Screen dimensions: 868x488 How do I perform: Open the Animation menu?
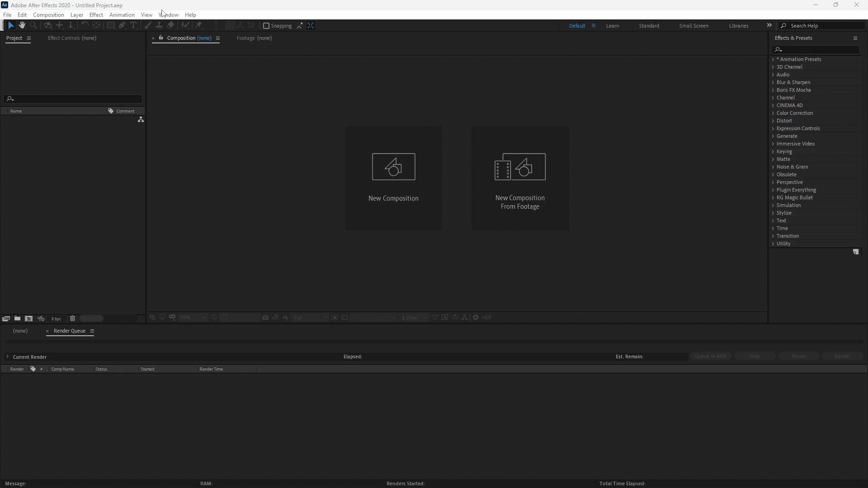click(x=122, y=15)
